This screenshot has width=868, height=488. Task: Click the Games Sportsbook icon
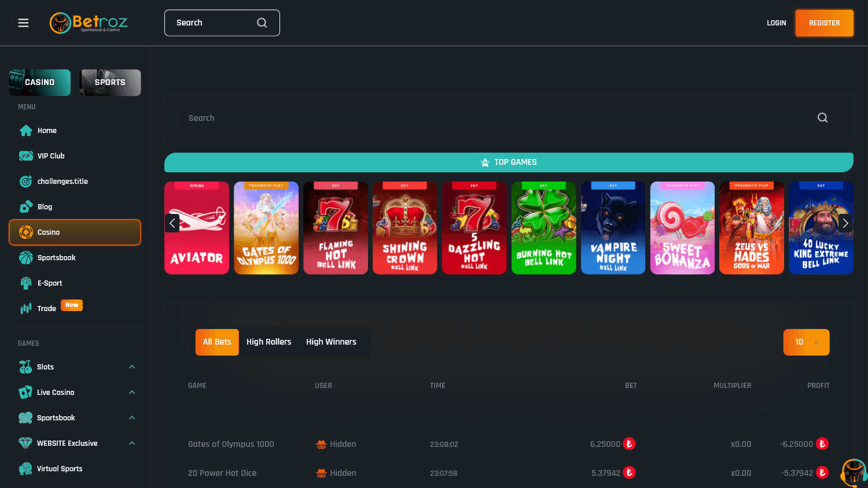pyautogui.click(x=25, y=418)
